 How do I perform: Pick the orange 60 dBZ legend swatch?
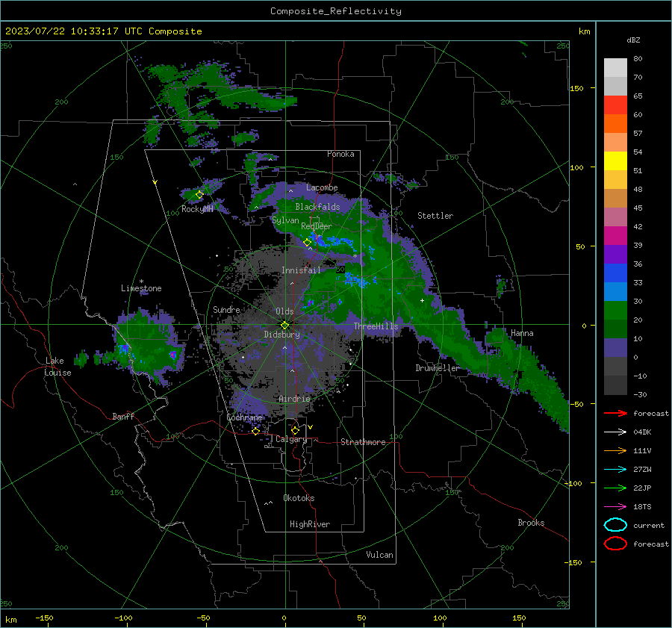615,123
